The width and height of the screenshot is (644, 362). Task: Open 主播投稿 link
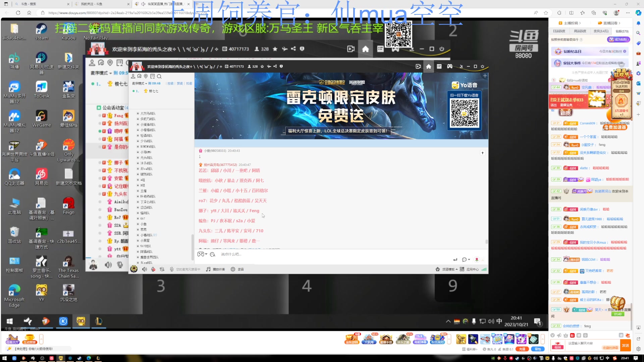coord(570,23)
